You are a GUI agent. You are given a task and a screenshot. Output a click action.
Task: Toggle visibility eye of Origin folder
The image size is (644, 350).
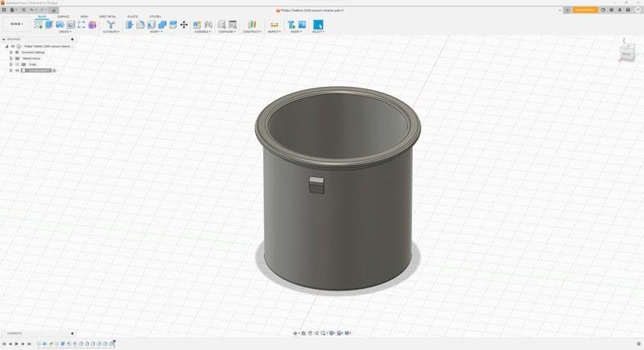[x=17, y=64]
